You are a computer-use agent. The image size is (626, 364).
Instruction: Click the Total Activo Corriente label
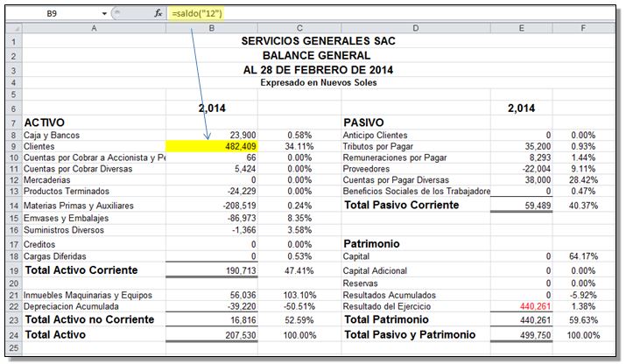81,270
